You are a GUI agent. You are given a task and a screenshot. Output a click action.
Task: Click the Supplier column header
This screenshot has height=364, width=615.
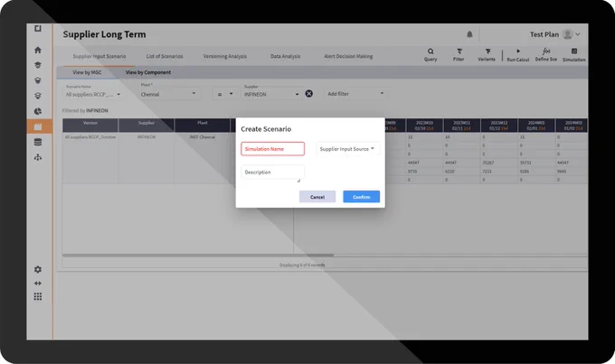tap(147, 125)
